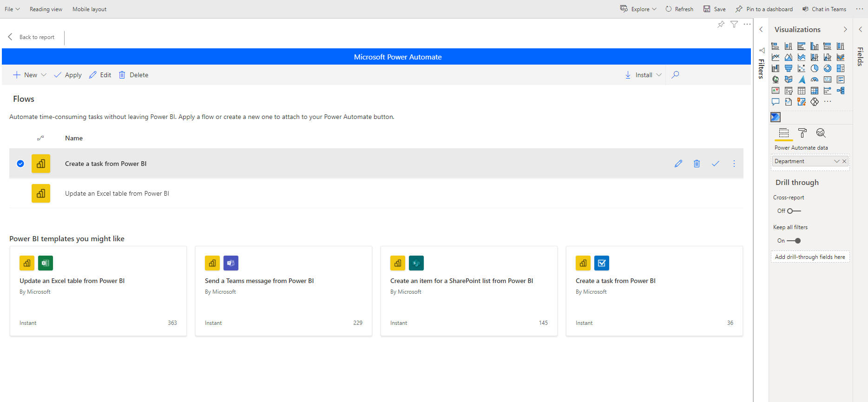Select the stacked bar chart visual
Image resolution: width=868 pixels, height=402 pixels.
point(775,46)
